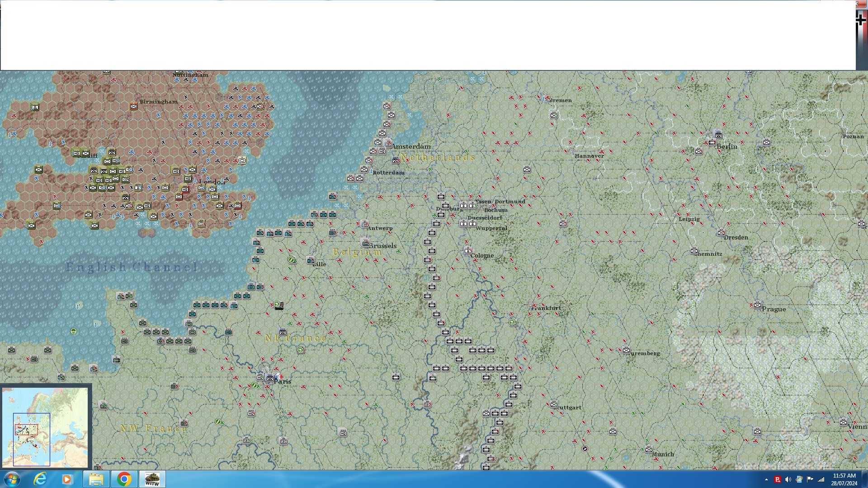868x488 pixels.
Task: Switch to the WITW taskbar button
Action: click(x=152, y=479)
